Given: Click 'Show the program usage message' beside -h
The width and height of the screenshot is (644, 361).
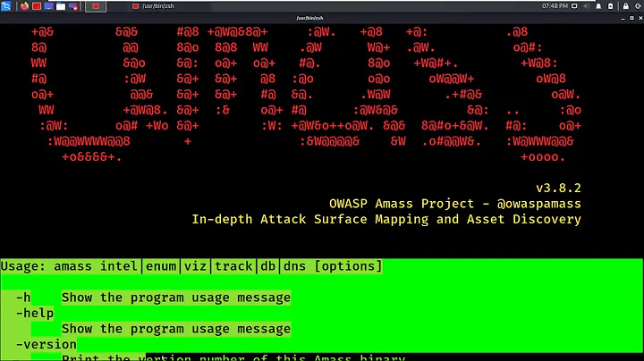Looking at the screenshot, I should [x=176, y=298].
